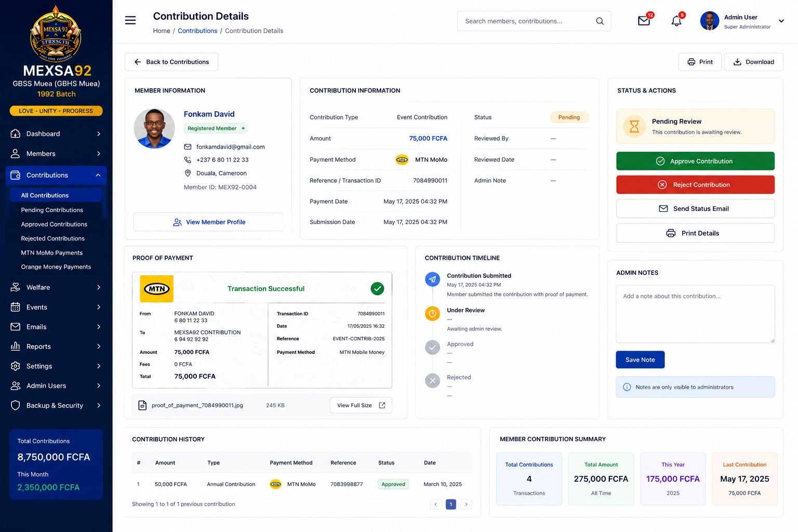This screenshot has width=798, height=532.
Task: Open the mail inbox icon
Action: [644, 21]
